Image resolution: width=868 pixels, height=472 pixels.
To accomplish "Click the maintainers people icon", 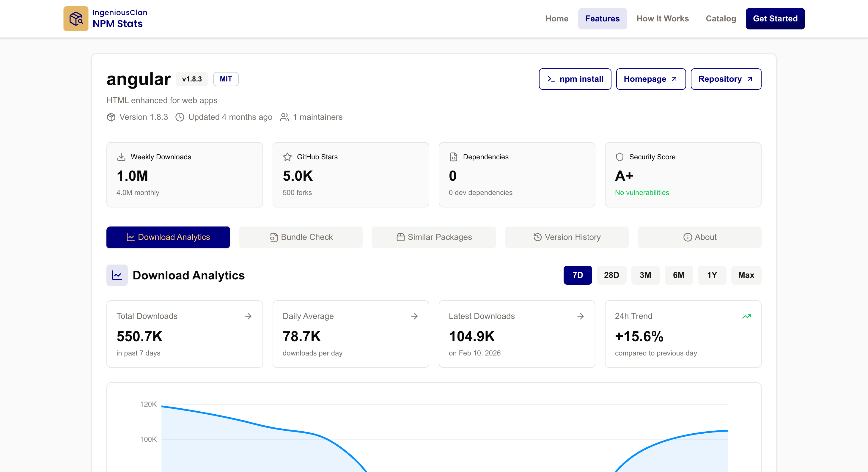I will click(284, 117).
